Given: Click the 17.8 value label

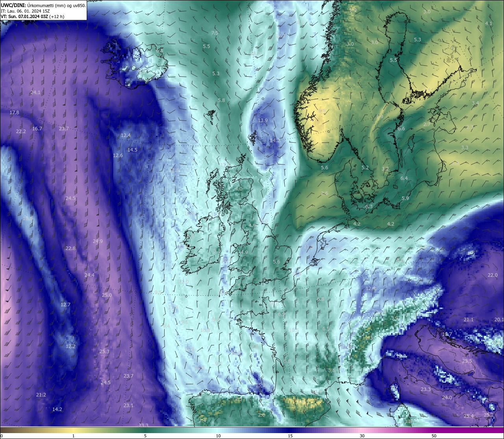Looking at the screenshot, I should tap(14, 112).
